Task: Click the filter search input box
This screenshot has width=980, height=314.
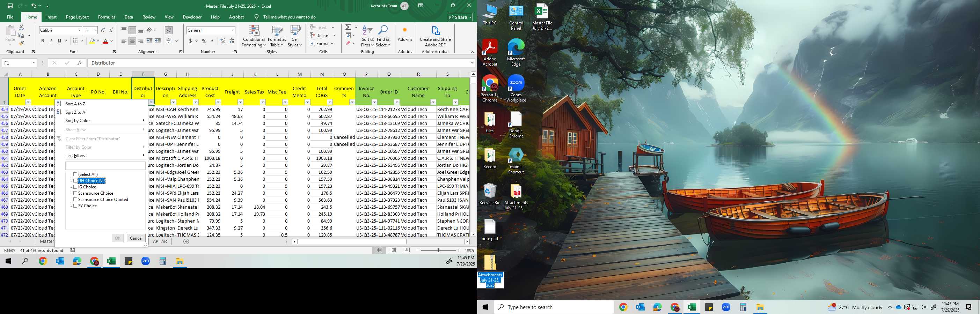Action: pyautogui.click(x=105, y=166)
